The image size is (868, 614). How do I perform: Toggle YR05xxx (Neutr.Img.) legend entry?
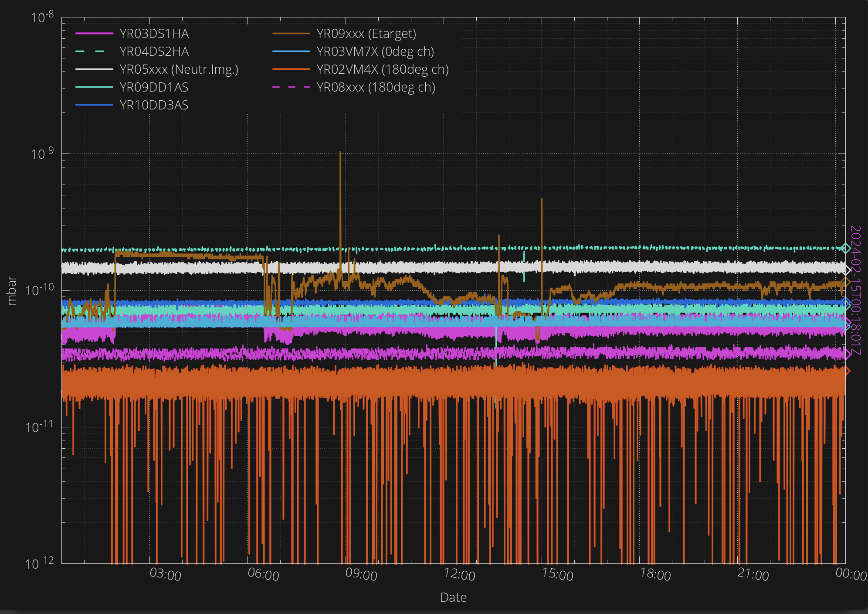tap(179, 69)
